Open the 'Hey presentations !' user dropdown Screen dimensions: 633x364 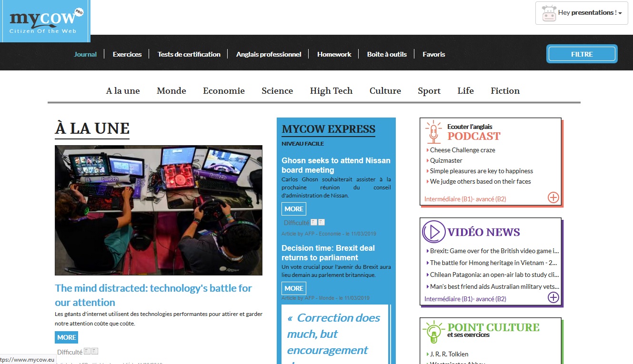[x=582, y=13]
